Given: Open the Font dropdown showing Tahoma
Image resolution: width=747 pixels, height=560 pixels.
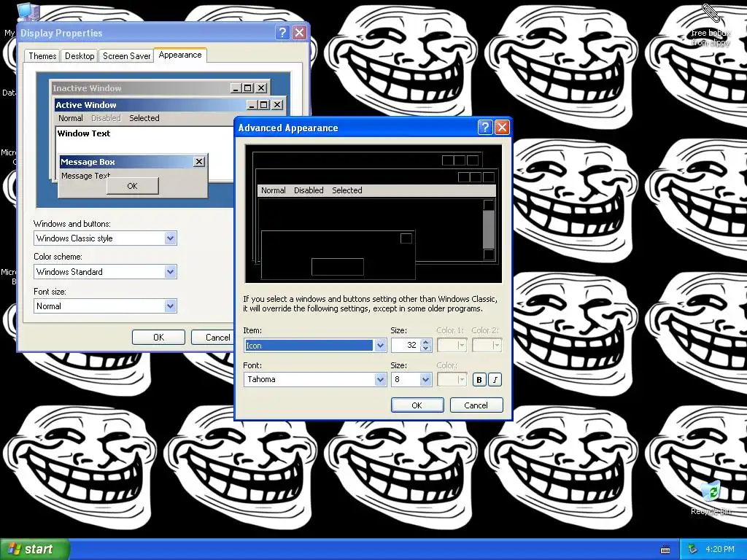Looking at the screenshot, I should tap(380, 379).
